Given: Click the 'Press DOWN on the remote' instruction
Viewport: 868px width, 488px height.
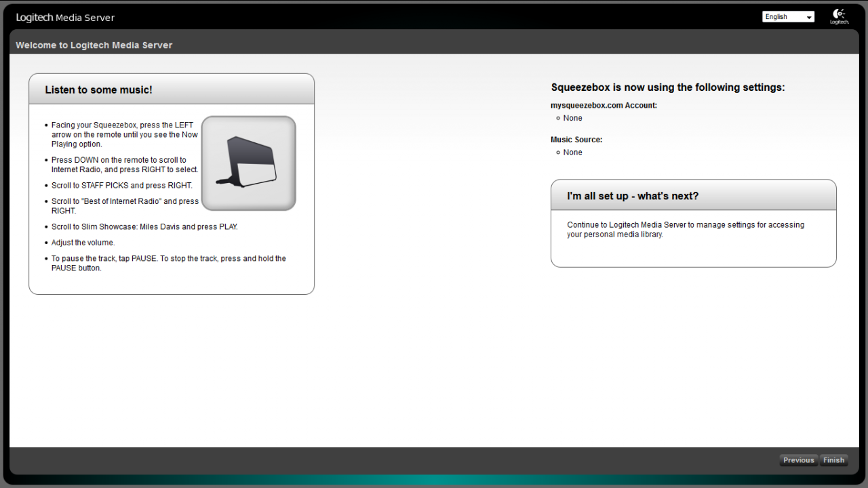Looking at the screenshot, I should tap(125, 165).
